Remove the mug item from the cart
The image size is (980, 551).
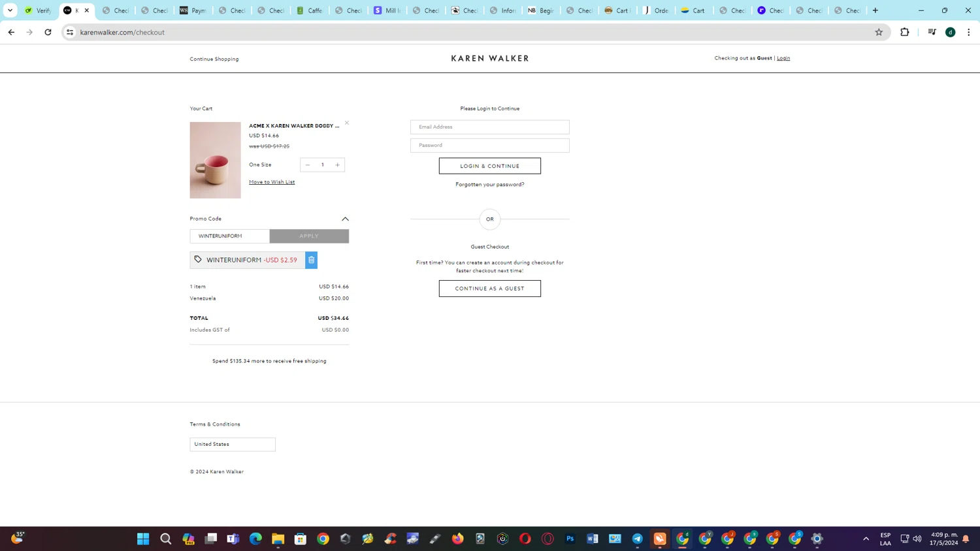point(347,123)
